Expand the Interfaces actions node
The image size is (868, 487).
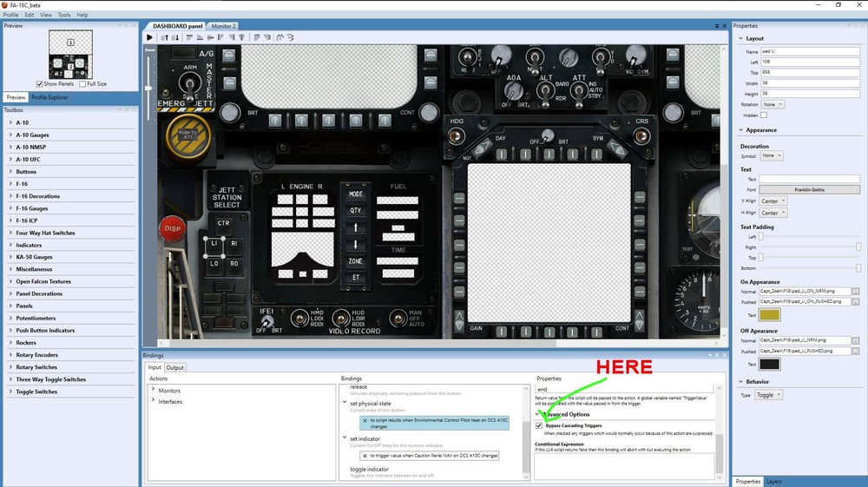tap(154, 401)
